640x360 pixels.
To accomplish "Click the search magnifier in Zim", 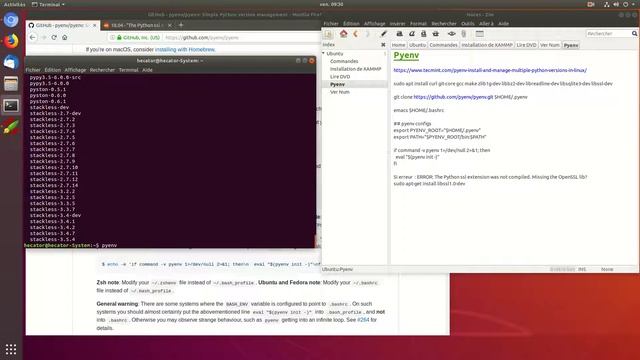I will click(x=634, y=33).
